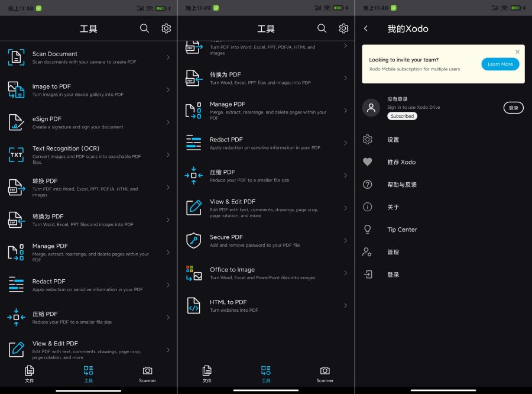Open the settings gear on 工具 screen
The width and height of the screenshot is (532, 394).
166,28
